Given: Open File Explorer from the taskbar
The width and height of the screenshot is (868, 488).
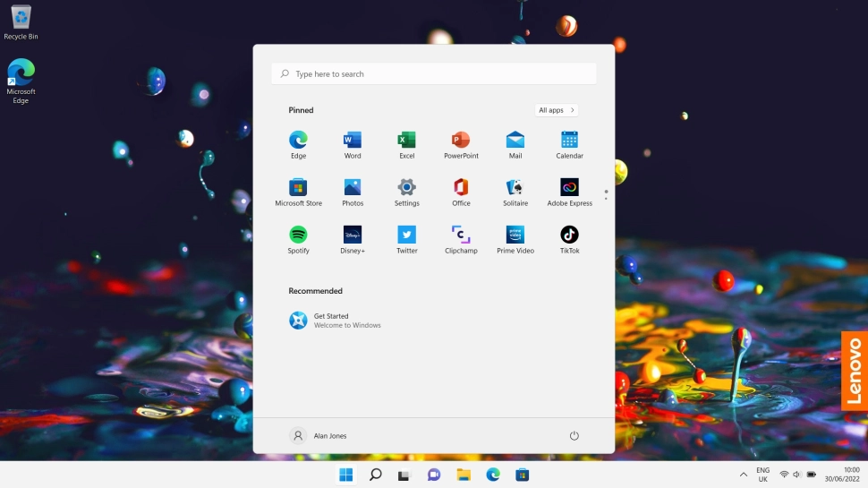Looking at the screenshot, I should click(x=464, y=475).
